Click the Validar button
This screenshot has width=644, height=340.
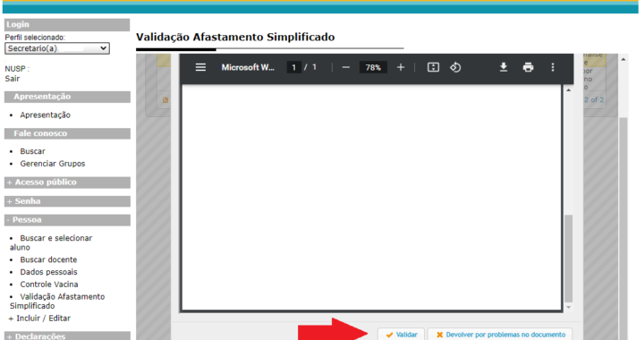click(402, 335)
